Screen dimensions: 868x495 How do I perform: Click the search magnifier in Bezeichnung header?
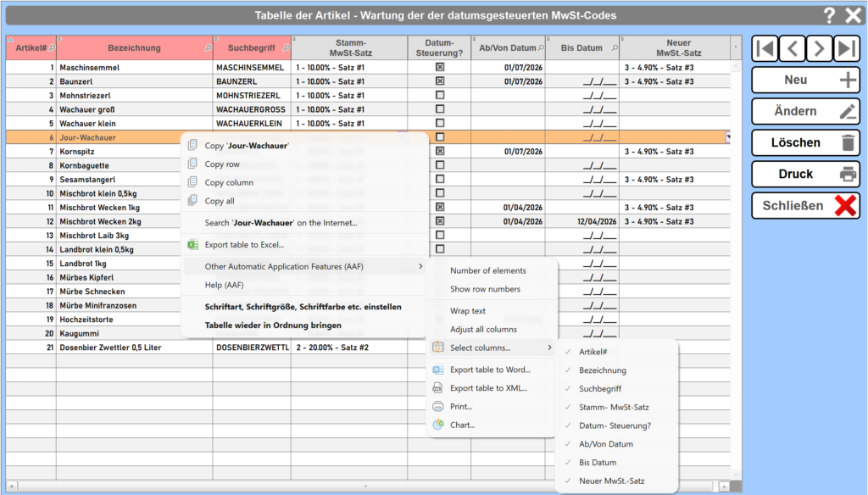coord(209,48)
